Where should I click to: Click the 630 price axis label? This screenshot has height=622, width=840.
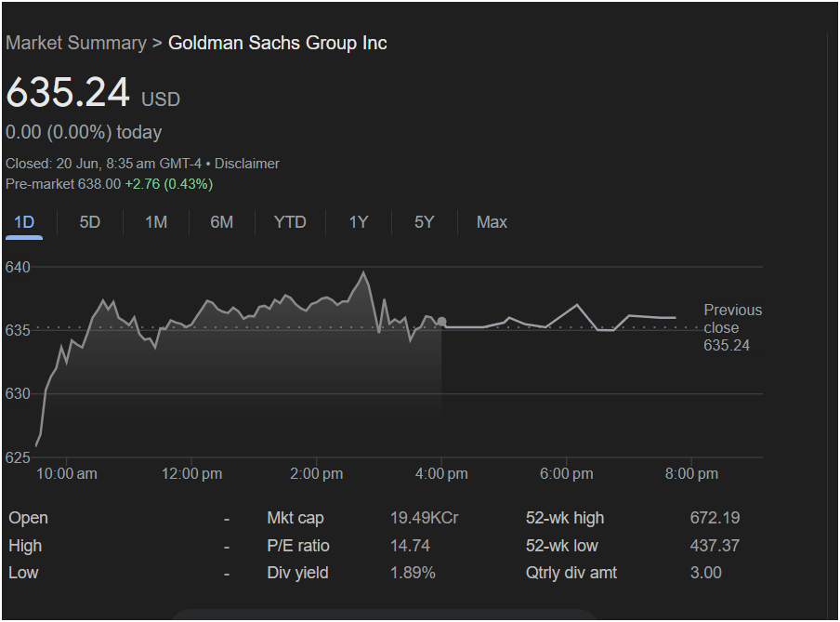coord(18,393)
